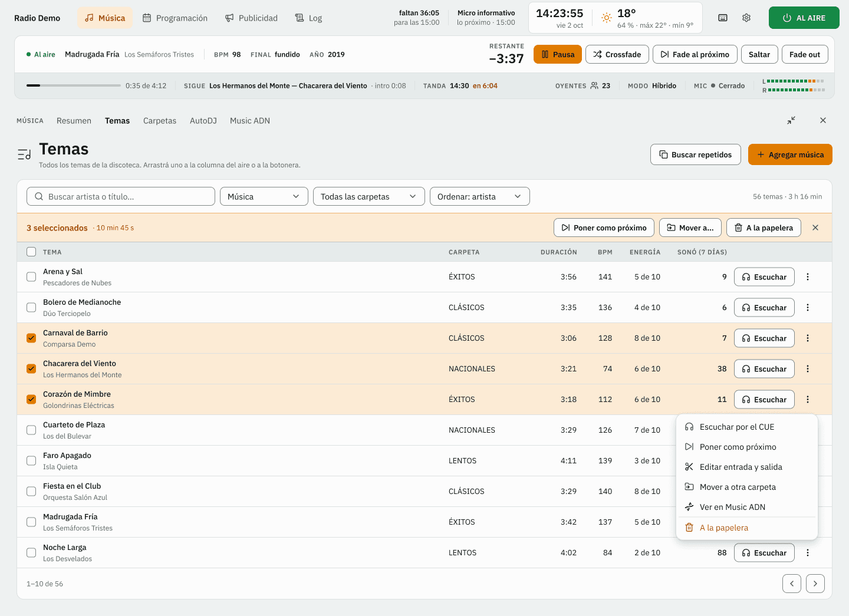Check the Arena y Sal checkbox

pos(31,277)
